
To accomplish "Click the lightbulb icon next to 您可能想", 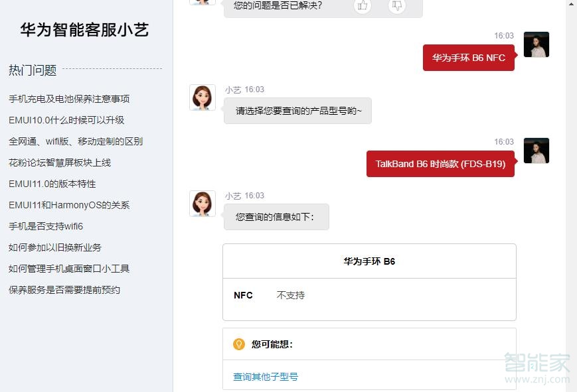I will point(238,344).
